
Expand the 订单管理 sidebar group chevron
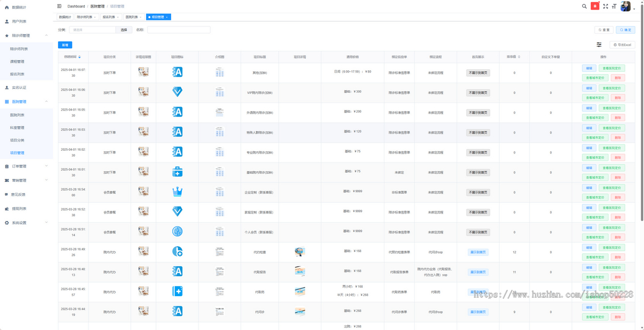click(47, 166)
